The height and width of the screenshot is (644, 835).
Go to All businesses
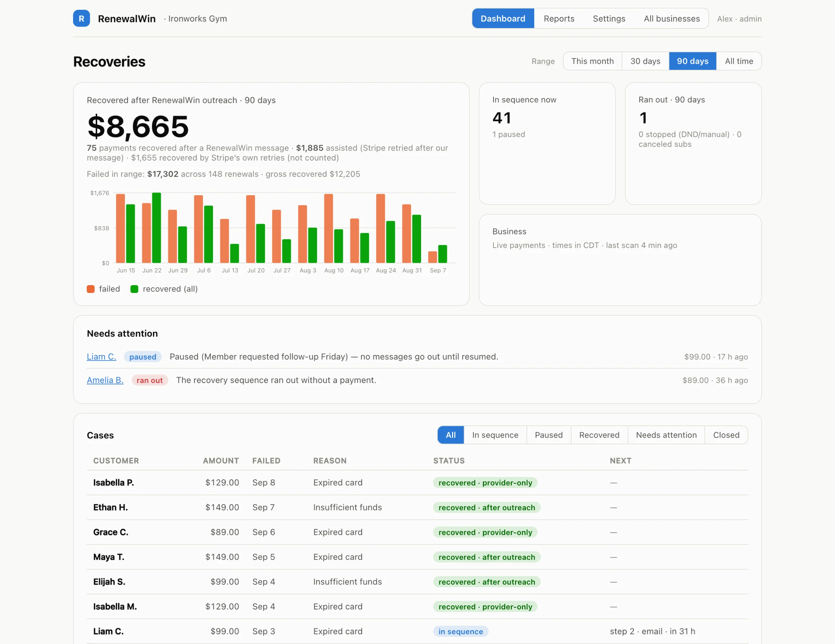click(672, 18)
